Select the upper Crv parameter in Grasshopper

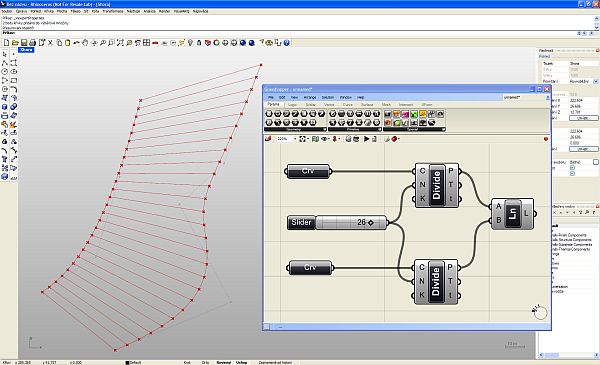pyautogui.click(x=308, y=171)
